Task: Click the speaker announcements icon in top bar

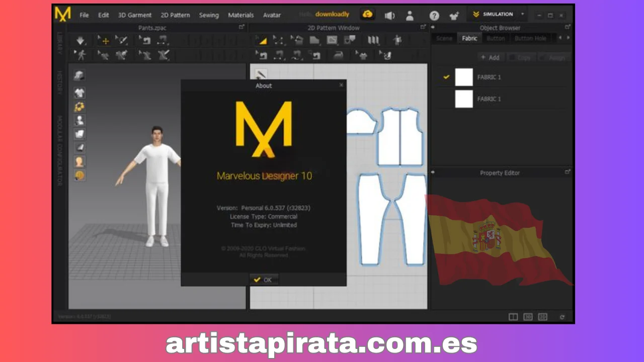Action: pyautogui.click(x=389, y=16)
